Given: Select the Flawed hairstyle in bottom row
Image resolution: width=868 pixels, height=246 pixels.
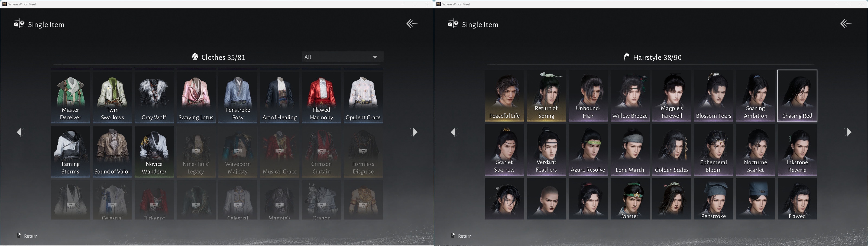Looking at the screenshot, I should [797, 199].
